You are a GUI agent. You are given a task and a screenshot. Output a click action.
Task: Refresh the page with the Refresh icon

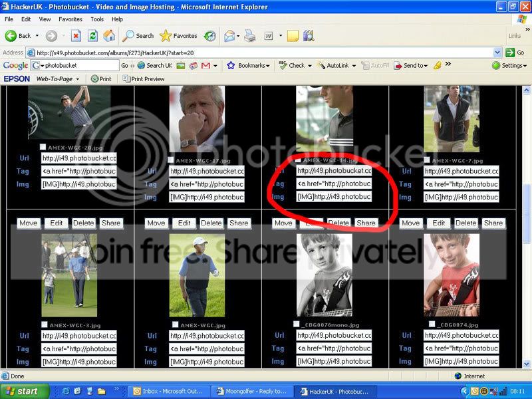[93, 36]
